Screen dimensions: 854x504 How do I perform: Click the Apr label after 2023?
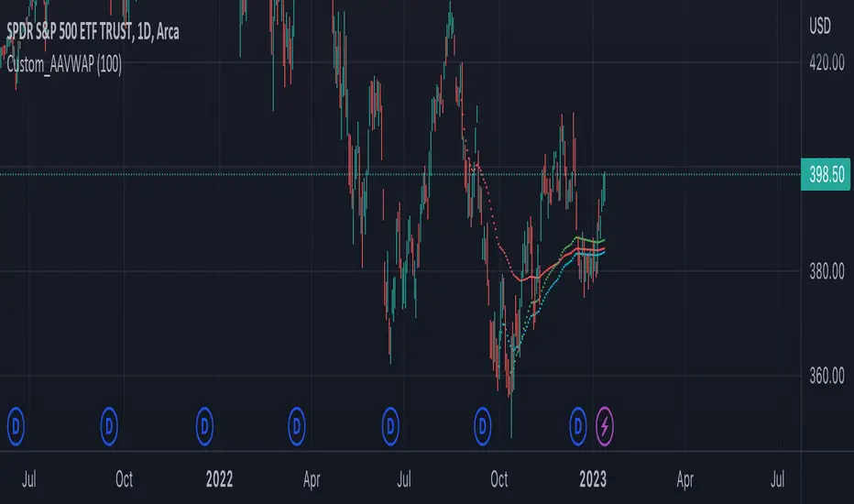pyautogui.click(x=685, y=479)
